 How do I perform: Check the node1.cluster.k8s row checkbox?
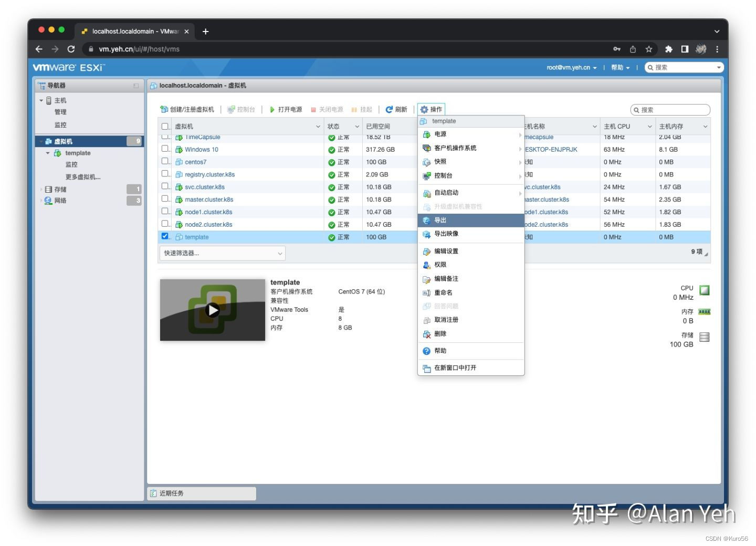[165, 211]
